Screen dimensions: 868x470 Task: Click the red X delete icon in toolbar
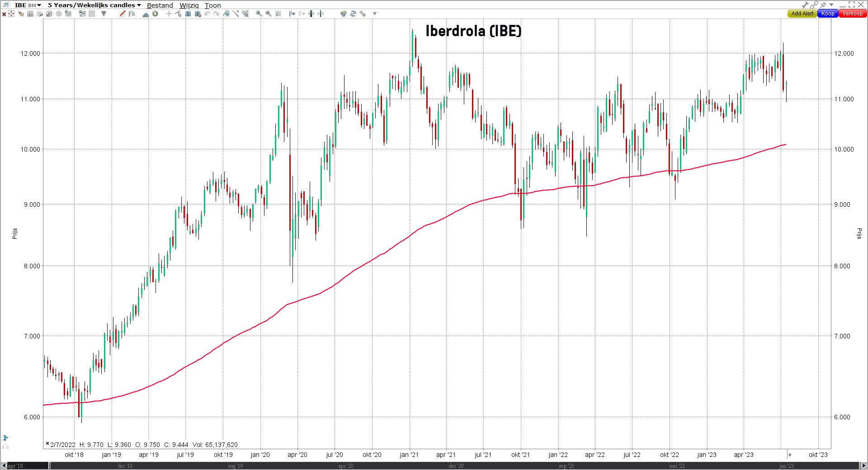coord(4,14)
